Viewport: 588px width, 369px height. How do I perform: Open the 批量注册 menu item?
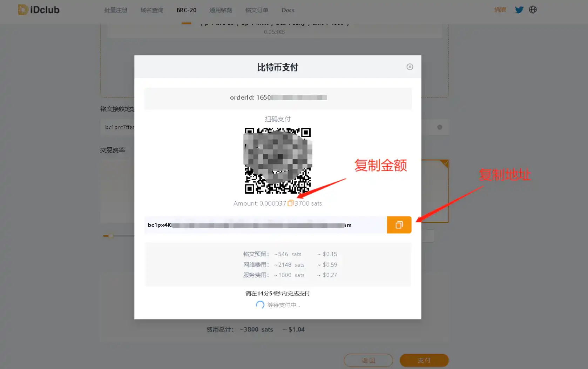[x=115, y=10]
